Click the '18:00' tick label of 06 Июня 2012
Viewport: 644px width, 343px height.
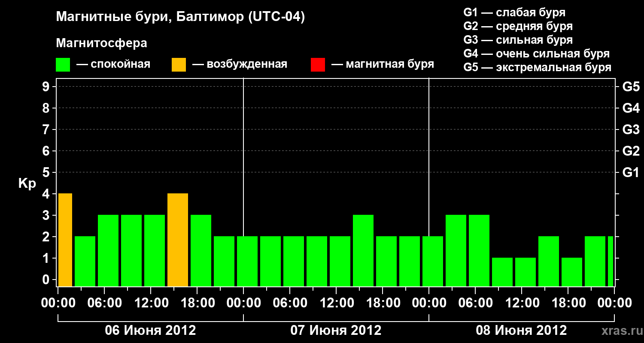pos(198,303)
